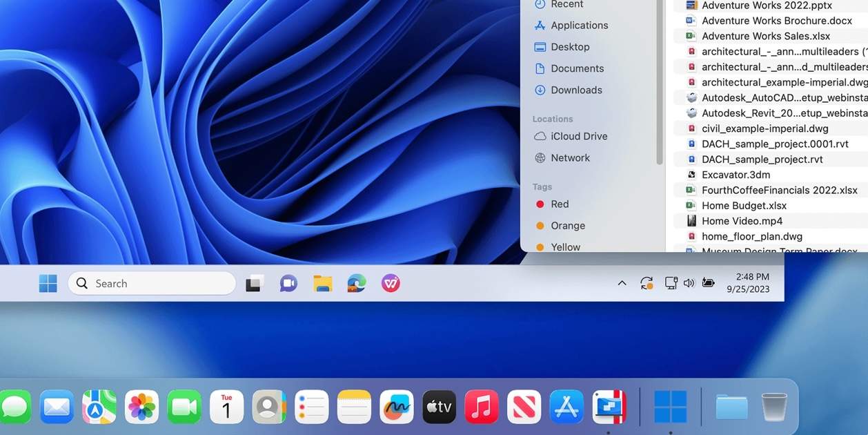Open Apple TV from the Dock
Viewport: 868px width, 435px height.
pyautogui.click(x=439, y=407)
